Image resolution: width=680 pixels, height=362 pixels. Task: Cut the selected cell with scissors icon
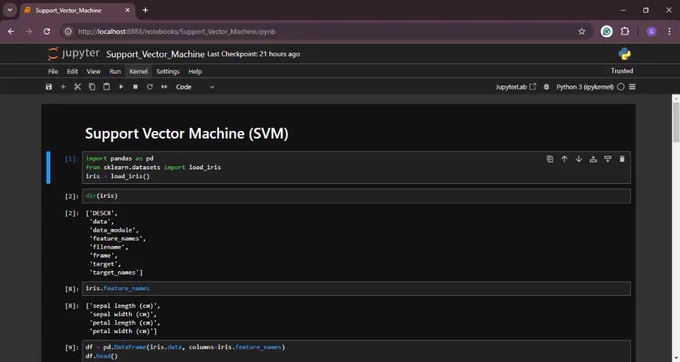77,87
